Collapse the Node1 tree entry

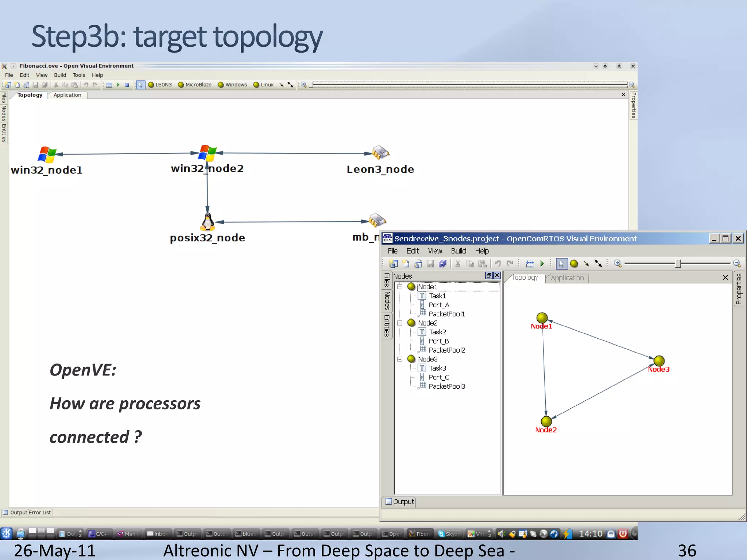point(400,287)
